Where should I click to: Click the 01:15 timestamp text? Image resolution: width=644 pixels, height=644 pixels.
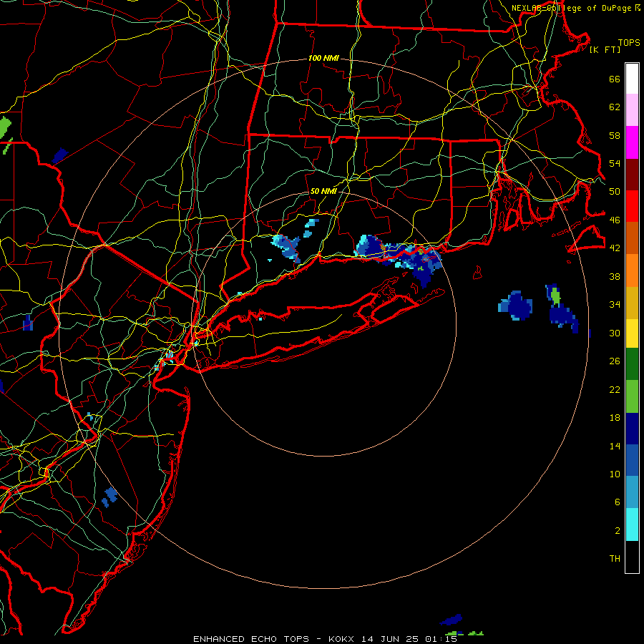441,639
